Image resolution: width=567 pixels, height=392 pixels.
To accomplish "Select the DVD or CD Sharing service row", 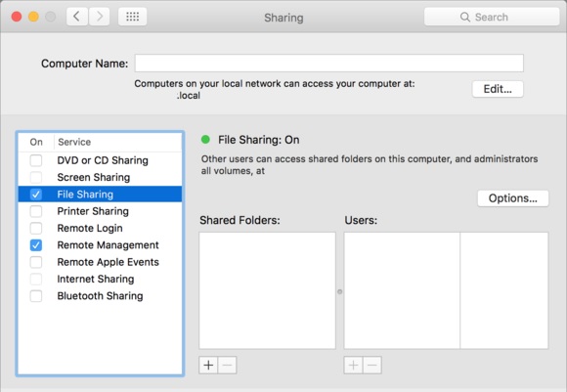I will (100, 160).
